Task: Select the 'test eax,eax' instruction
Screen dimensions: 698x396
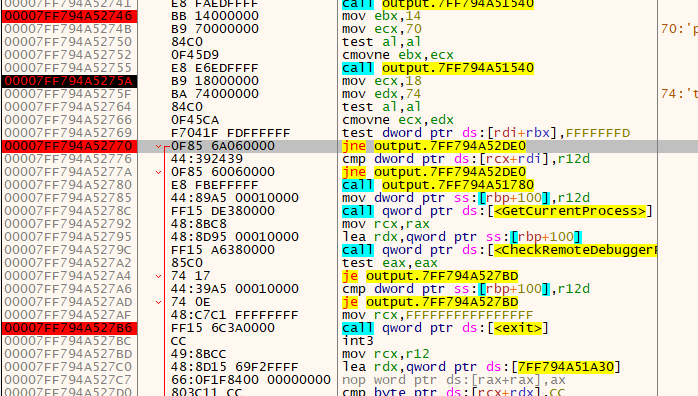Action: pos(390,263)
